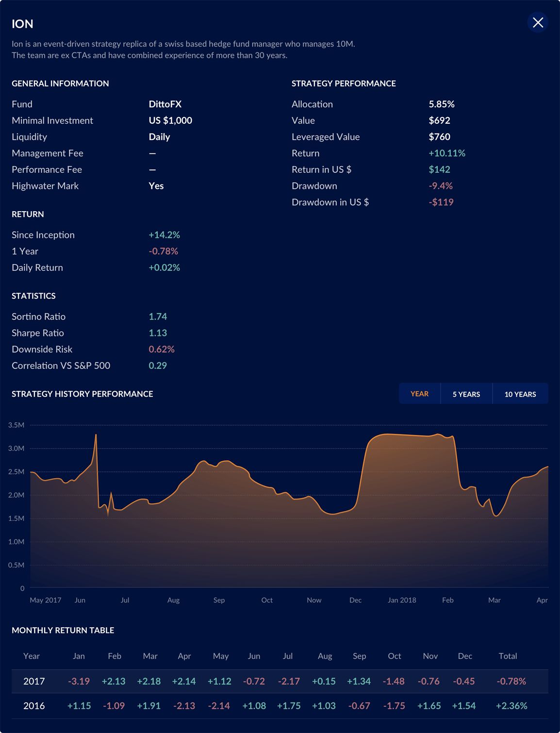
Task: Click the Drawdown -9.4% value
Action: tap(441, 186)
